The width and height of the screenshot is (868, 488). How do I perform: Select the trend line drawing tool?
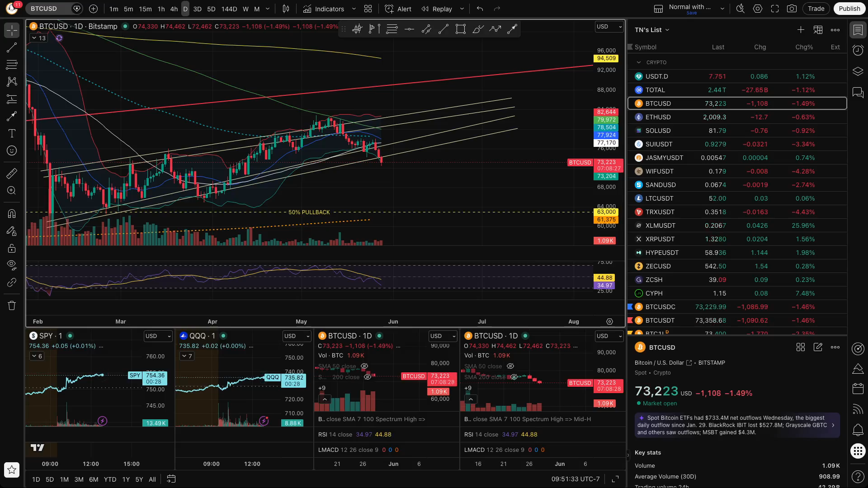pyautogui.click(x=12, y=47)
